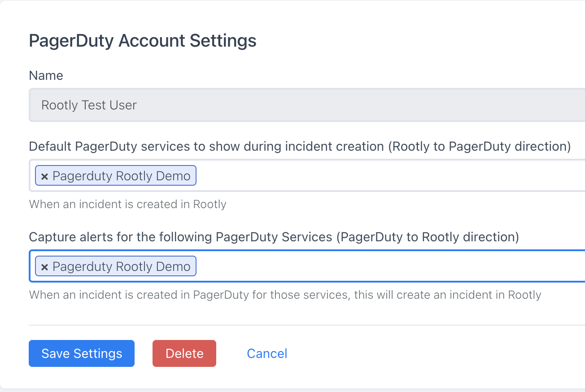
Task: Click the '(PagerDuty to Rootly direction)' text
Action: 428,237
